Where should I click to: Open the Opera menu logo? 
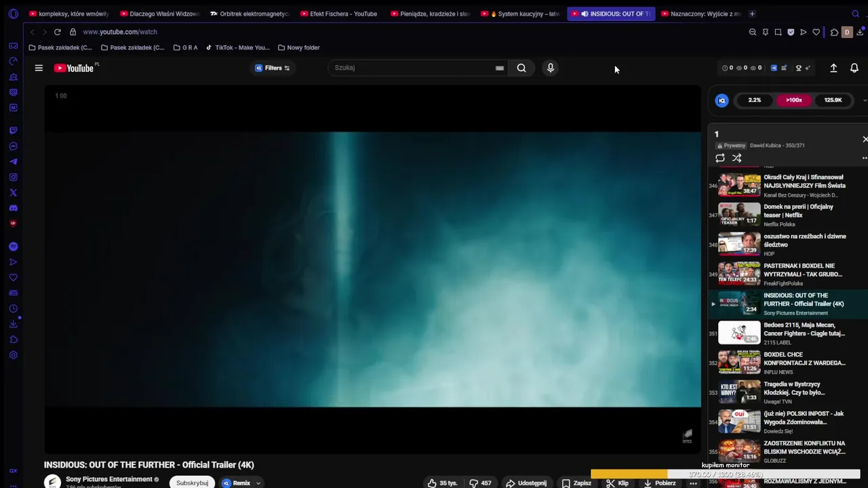13,14
